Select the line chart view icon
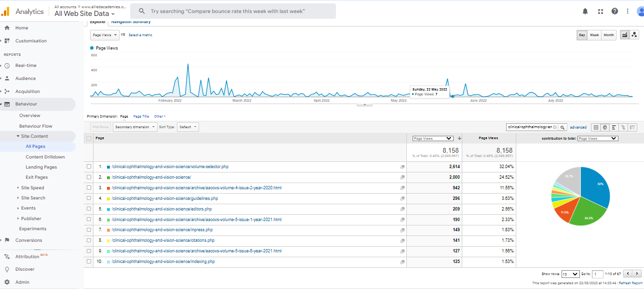The width and height of the screenshot is (644, 289). (x=625, y=35)
